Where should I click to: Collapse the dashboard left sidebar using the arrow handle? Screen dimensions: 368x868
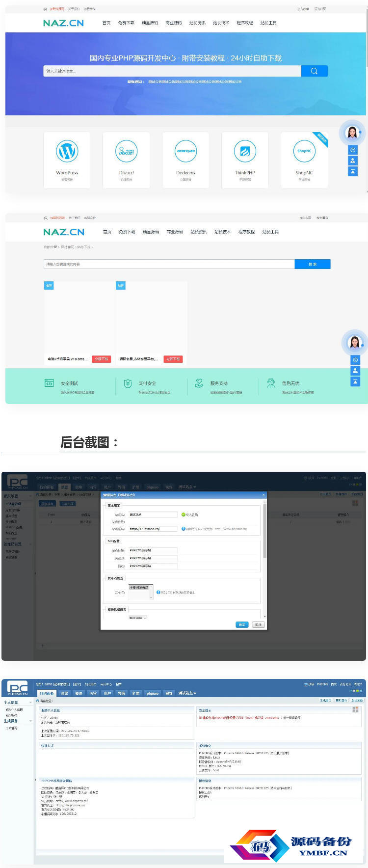[35, 780]
